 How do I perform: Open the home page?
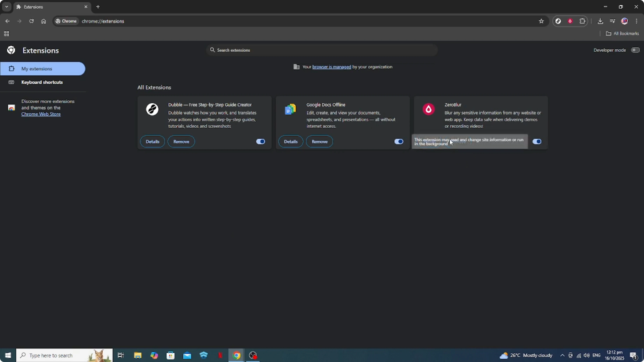[x=44, y=21]
